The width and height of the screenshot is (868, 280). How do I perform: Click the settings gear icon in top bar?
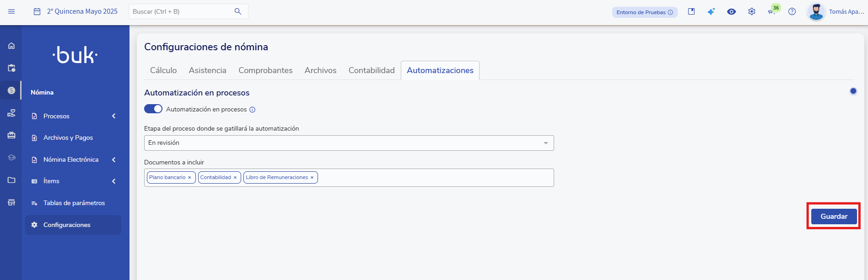tap(752, 11)
